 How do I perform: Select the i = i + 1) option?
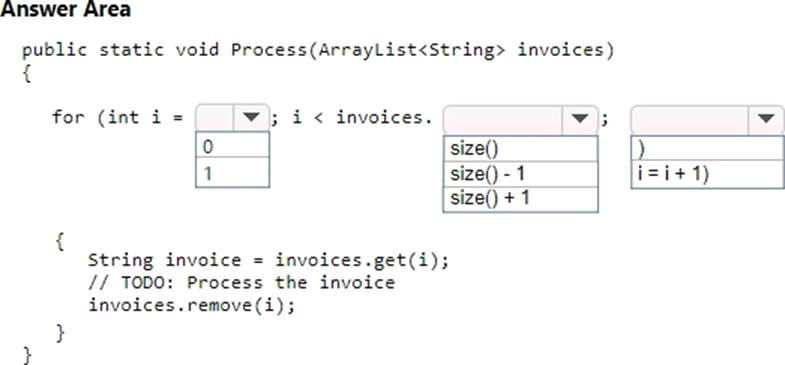(x=707, y=174)
